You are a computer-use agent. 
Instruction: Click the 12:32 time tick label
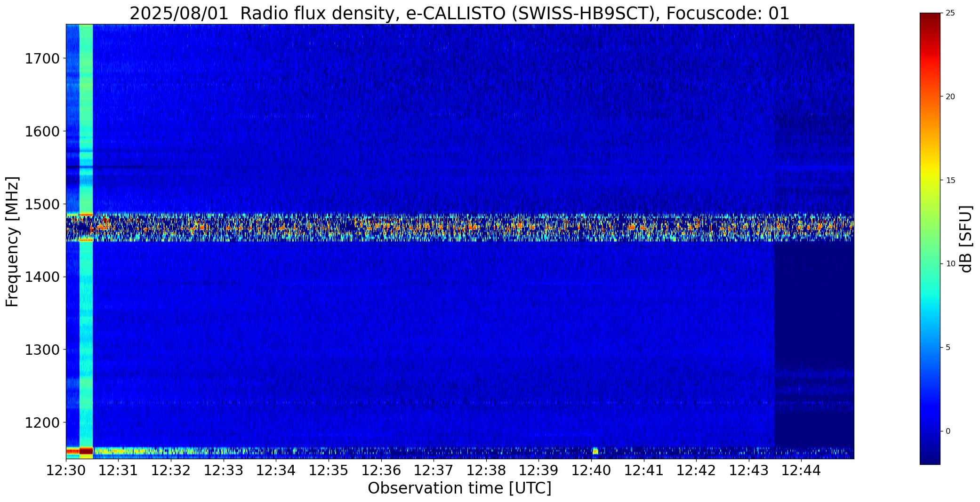(171, 470)
